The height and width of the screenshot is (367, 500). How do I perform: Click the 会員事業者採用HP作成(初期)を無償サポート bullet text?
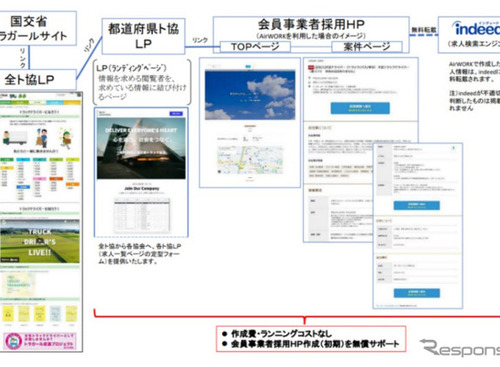(315, 344)
